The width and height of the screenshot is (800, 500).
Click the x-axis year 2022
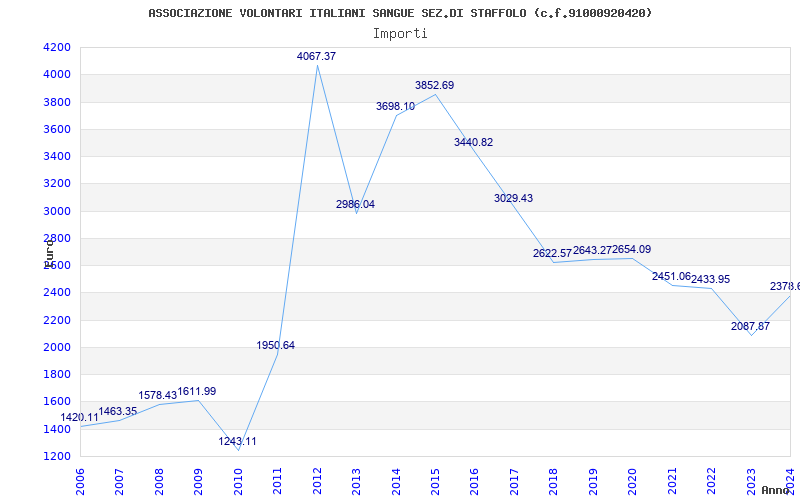pos(711,482)
